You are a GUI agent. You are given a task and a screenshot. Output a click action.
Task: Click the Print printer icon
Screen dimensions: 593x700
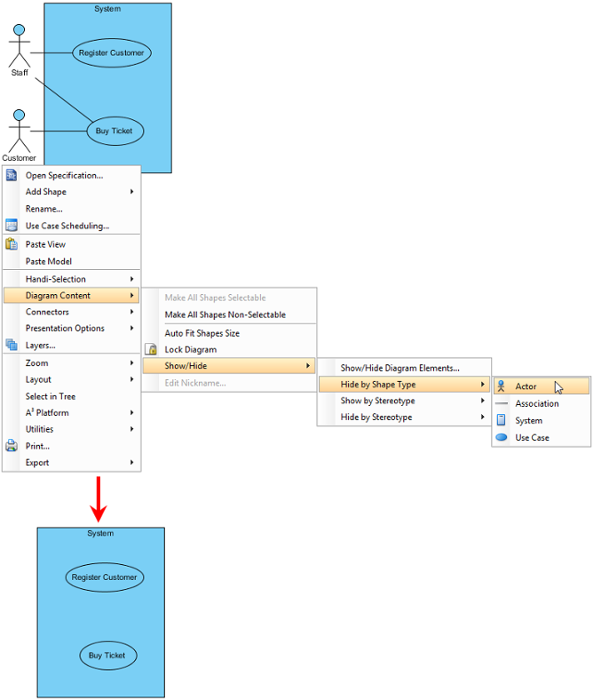click(x=12, y=445)
